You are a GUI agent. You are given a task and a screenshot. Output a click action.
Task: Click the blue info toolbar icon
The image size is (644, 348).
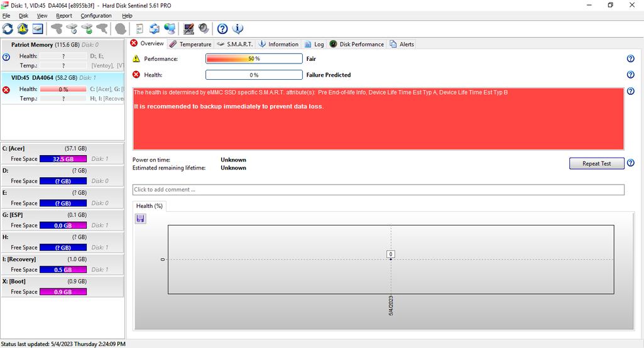tap(238, 28)
